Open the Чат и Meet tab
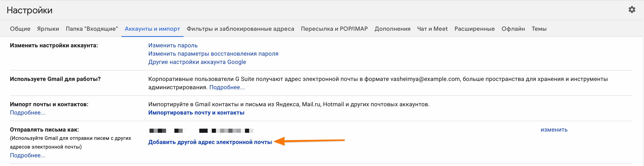The image size is (644, 166). [x=432, y=29]
